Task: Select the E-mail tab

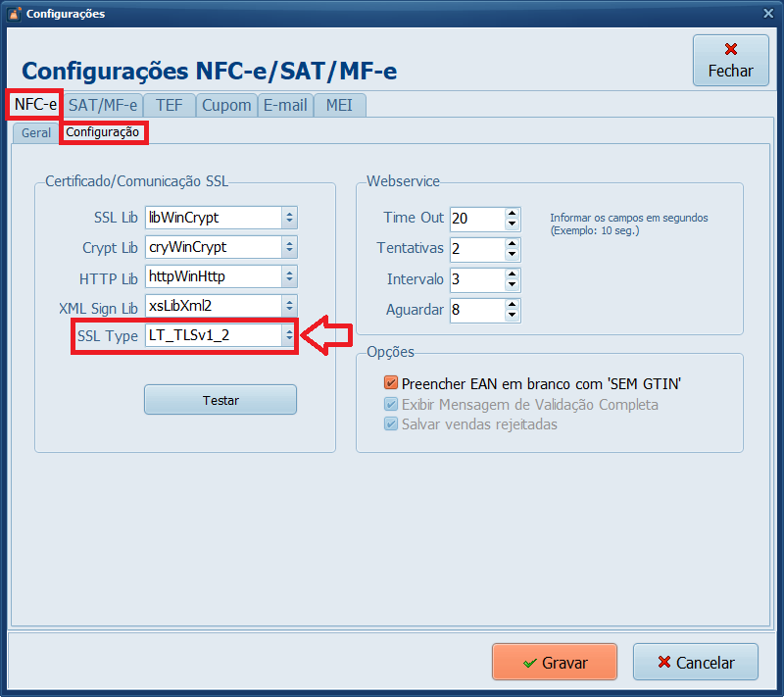Action: click(284, 105)
